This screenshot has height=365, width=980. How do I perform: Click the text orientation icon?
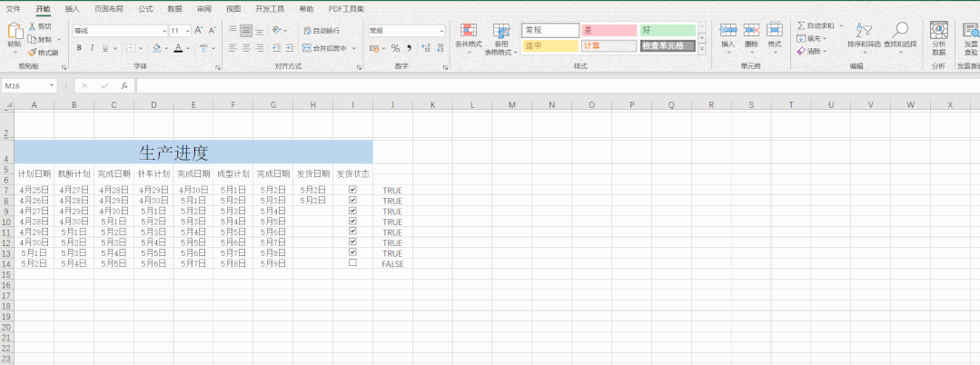pyautogui.click(x=277, y=30)
